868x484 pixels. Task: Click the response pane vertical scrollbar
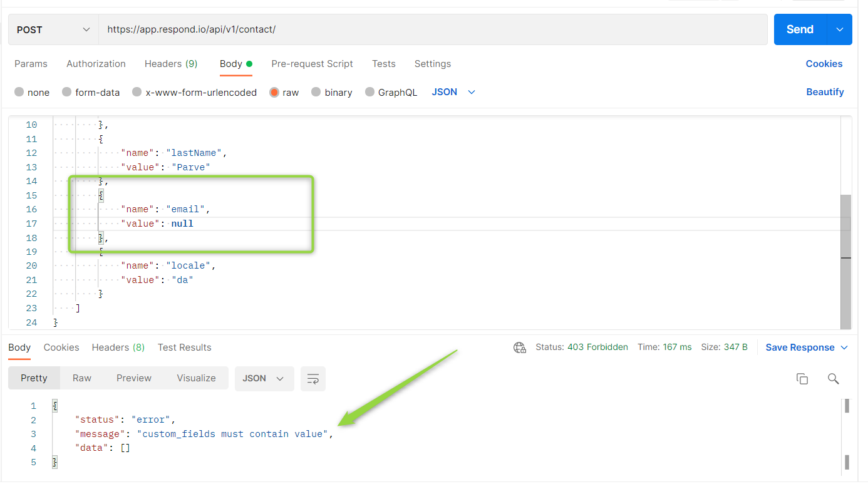click(x=847, y=434)
